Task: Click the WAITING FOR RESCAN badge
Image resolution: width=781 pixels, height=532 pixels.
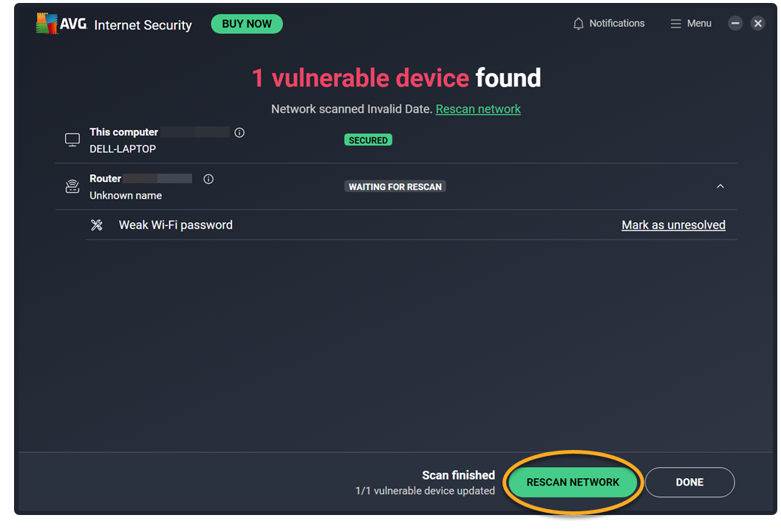Action: (395, 187)
